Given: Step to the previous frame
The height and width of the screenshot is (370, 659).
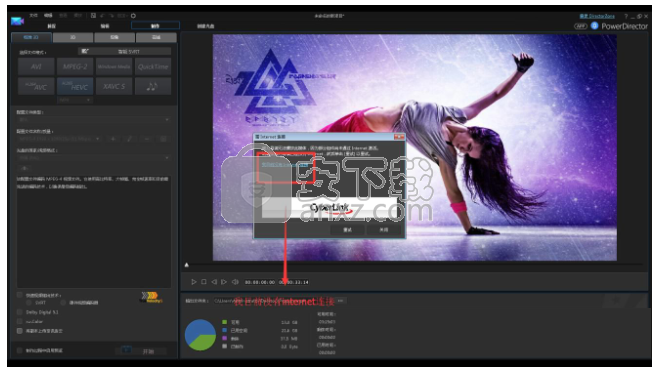Looking at the screenshot, I should click(x=214, y=282).
